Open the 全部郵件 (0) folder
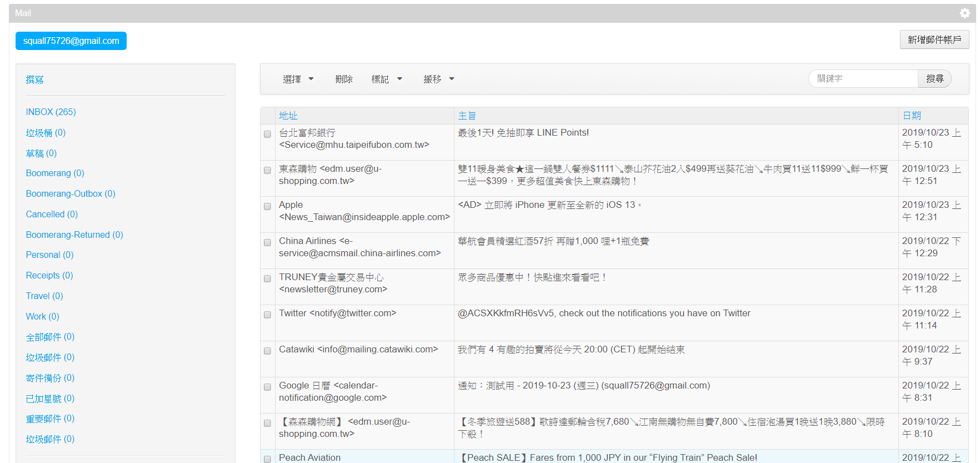 (50, 337)
